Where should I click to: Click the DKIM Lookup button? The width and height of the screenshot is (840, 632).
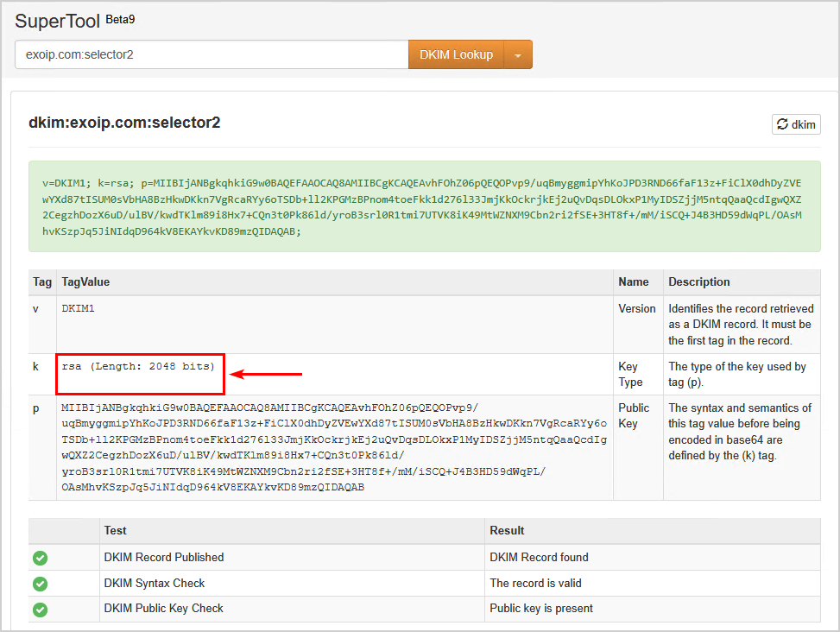click(456, 54)
